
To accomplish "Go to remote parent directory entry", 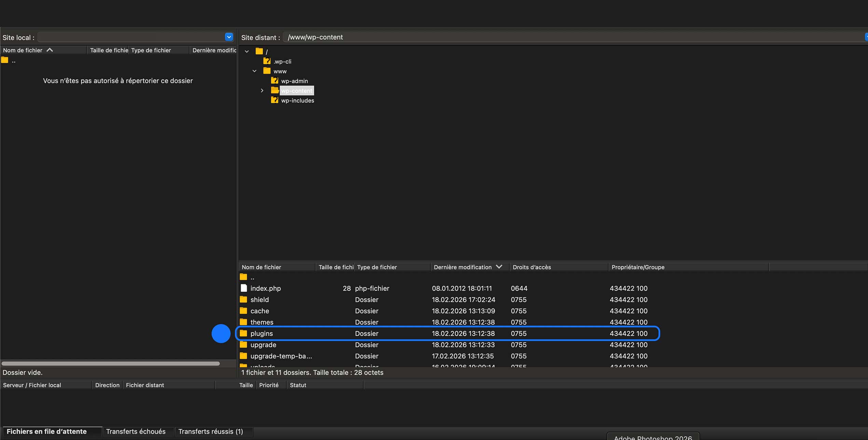I will pyautogui.click(x=252, y=277).
